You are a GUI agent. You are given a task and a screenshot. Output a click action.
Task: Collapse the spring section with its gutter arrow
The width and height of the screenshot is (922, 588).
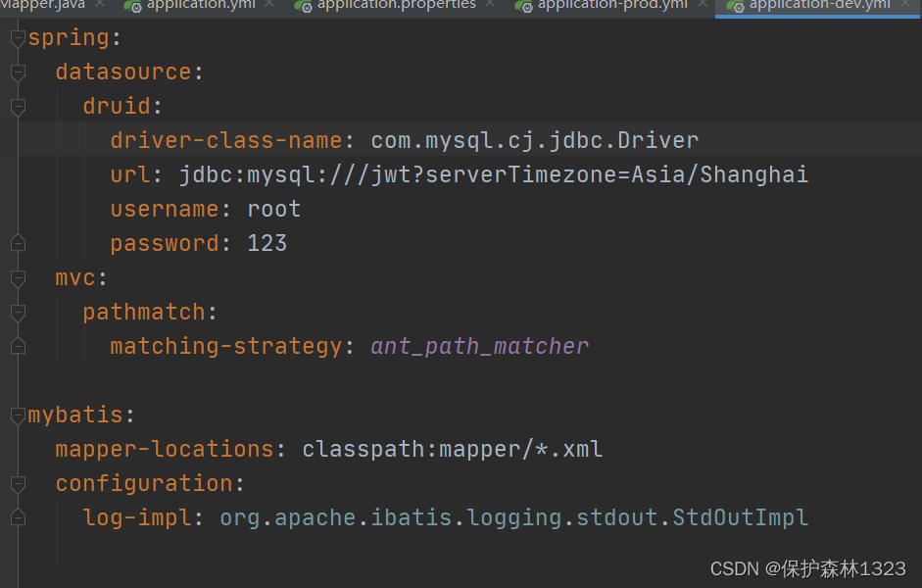[x=18, y=36]
